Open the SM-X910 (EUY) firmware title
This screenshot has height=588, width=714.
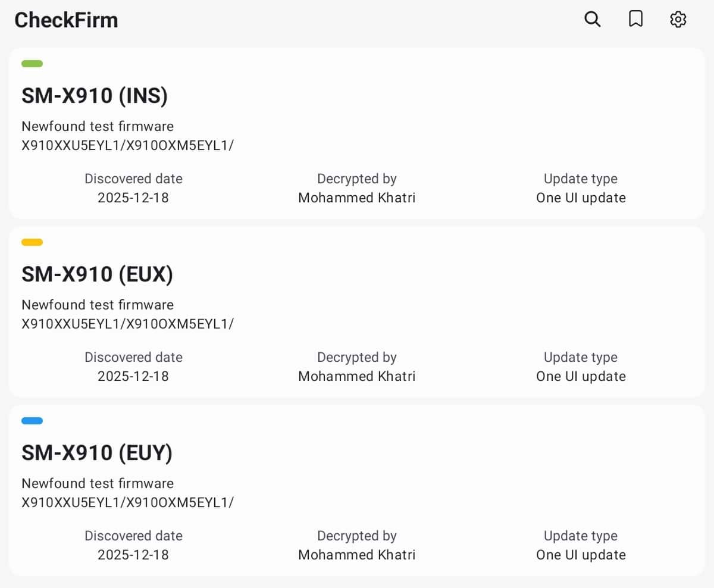[97, 453]
